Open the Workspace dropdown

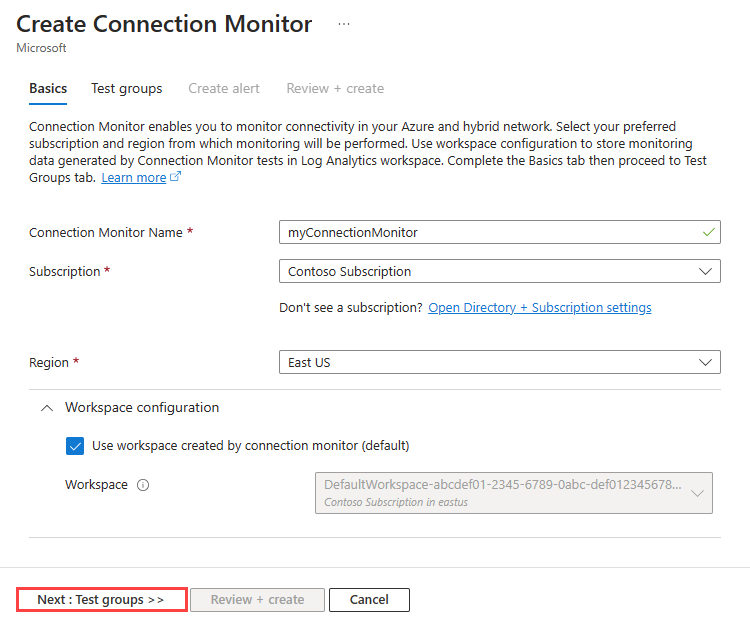tap(513, 492)
